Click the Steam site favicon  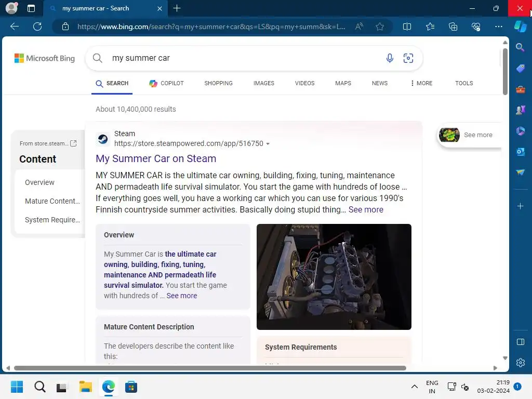click(x=103, y=139)
